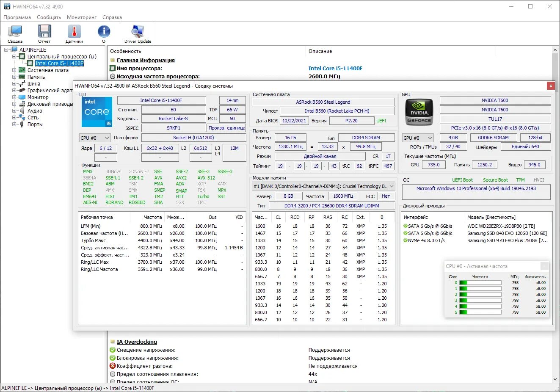The width and height of the screenshot is (560, 392).
Task: Click the Монитор tree icon
Action: [x=22, y=97]
